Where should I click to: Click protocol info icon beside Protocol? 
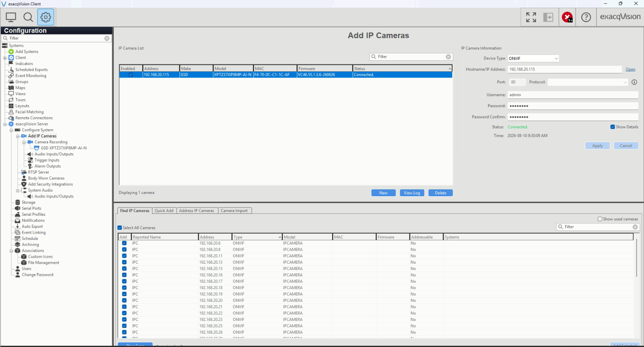(x=634, y=82)
